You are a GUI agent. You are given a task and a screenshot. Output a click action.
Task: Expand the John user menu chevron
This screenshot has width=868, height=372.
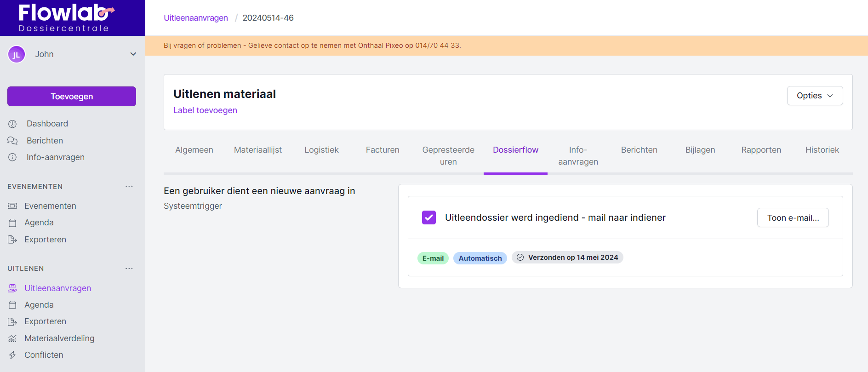point(133,54)
